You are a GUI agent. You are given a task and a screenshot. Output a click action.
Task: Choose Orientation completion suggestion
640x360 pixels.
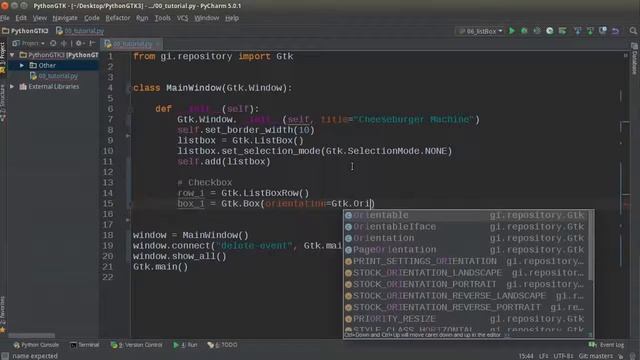[x=465, y=238]
